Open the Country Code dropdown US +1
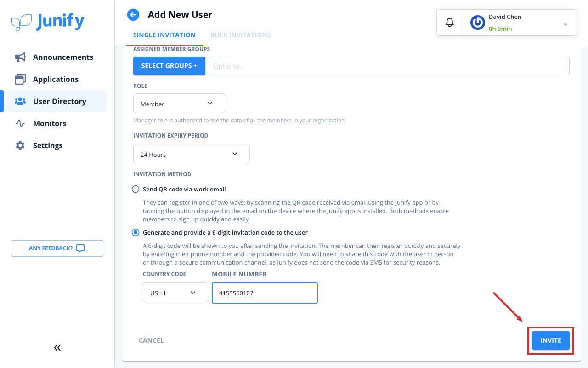The width and height of the screenshot is (588, 368). tap(175, 293)
